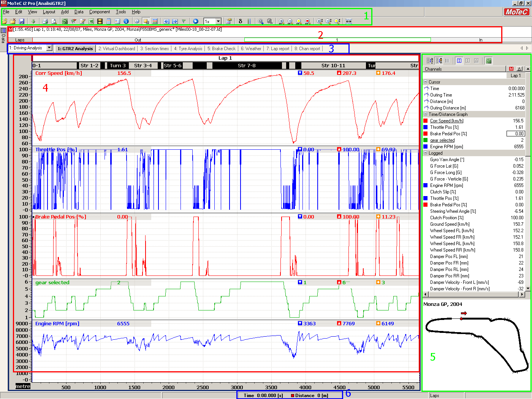Click the green track map icon in channels panel
Screen dimensions: 532x399
point(489,60)
